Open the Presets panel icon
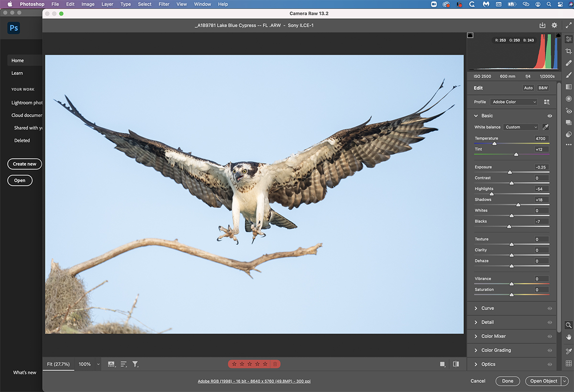The height and width of the screenshot is (392, 574). click(568, 134)
